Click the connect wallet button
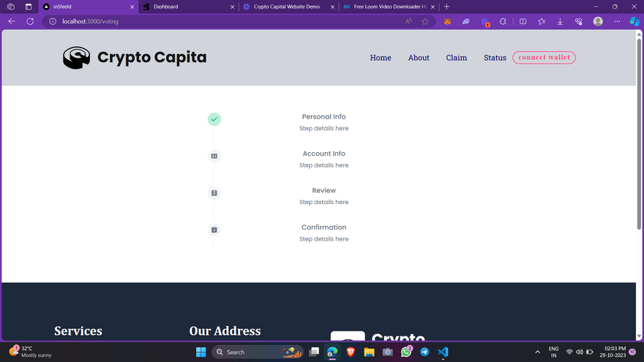This screenshot has height=362, width=644. pos(544,58)
